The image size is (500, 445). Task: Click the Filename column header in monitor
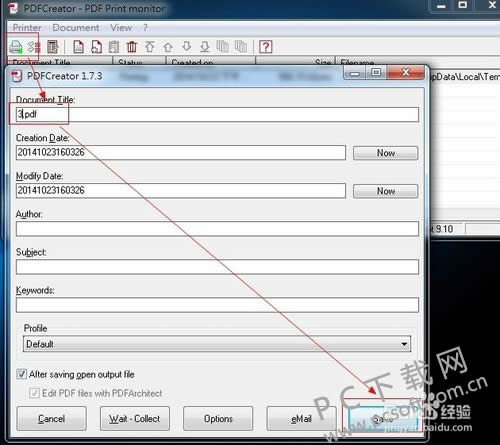pyautogui.click(x=418, y=61)
